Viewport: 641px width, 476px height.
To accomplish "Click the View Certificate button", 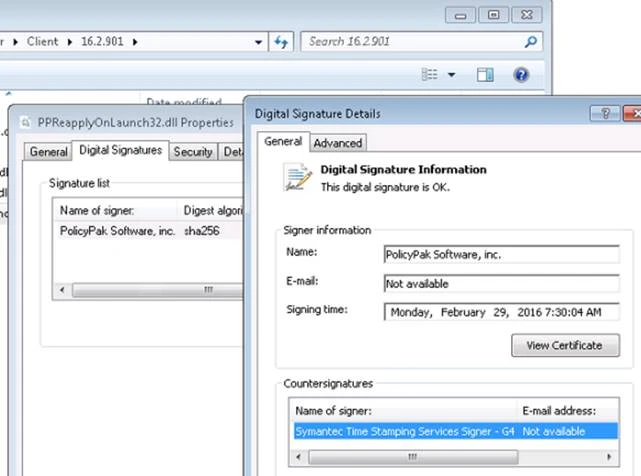I will (x=564, y=345).
